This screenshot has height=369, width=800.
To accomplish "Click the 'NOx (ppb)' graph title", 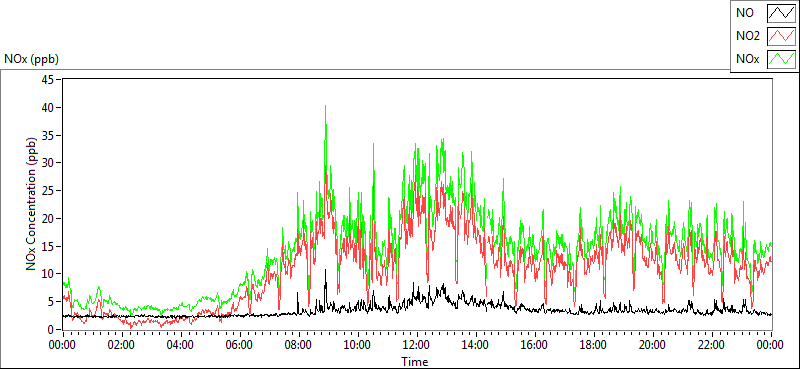I will (x=31, y=59).
